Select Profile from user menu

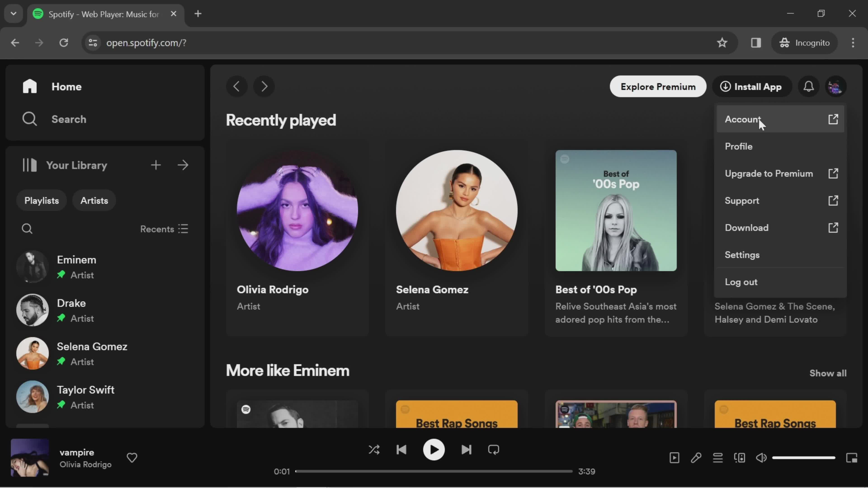780,146
